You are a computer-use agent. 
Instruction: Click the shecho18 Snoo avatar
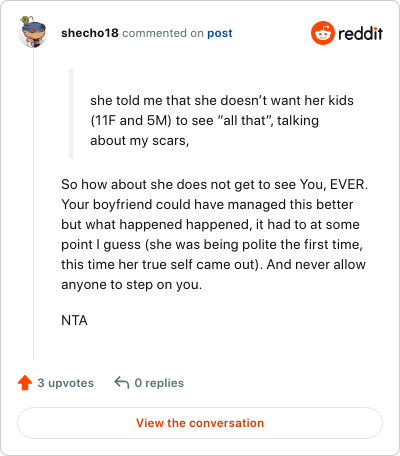click(33, 32)
